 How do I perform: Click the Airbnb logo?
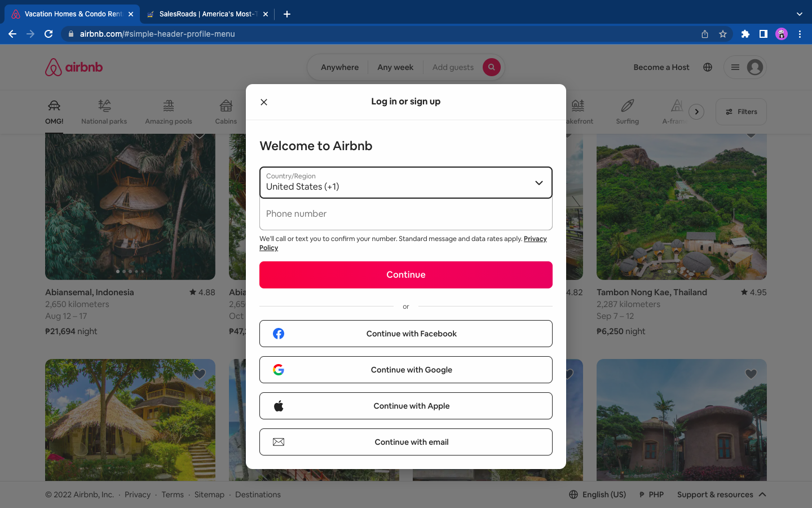pyautogui.click(x=74, y=67)
